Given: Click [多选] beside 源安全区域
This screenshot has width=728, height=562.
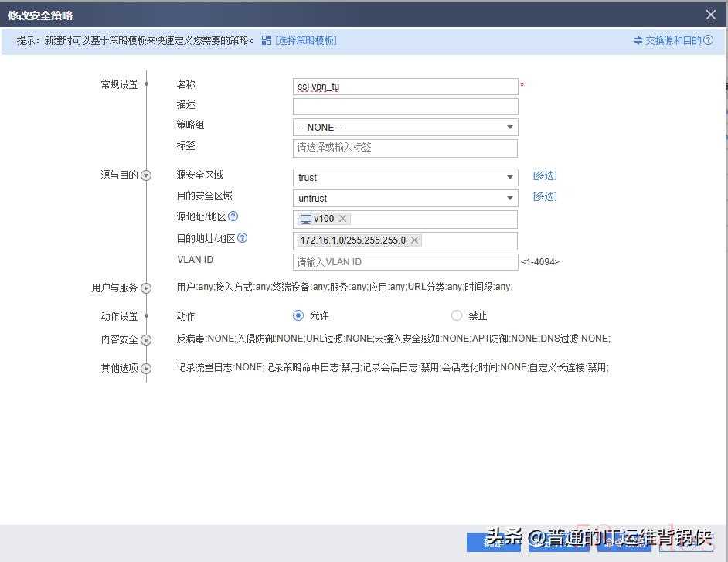Looking at the screenshot, I should [545, 176].
